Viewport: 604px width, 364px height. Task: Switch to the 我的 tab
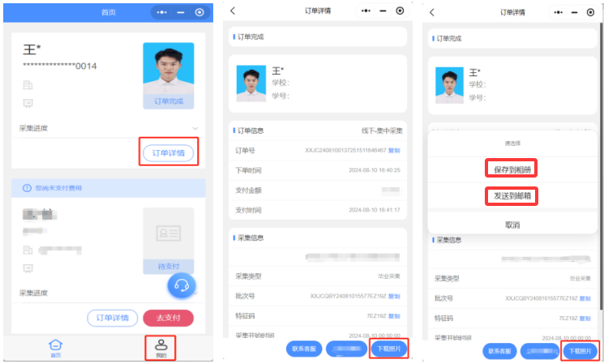click(x=161, y=347)
